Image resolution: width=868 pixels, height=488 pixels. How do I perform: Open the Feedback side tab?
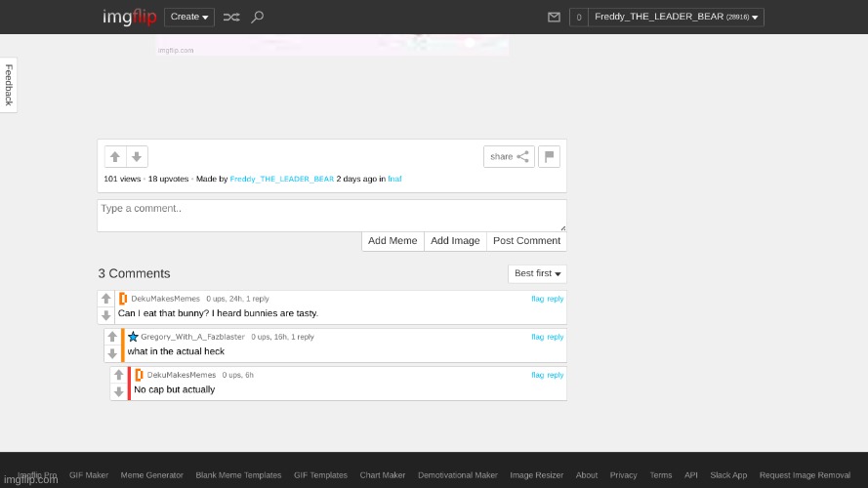[9, 85]
